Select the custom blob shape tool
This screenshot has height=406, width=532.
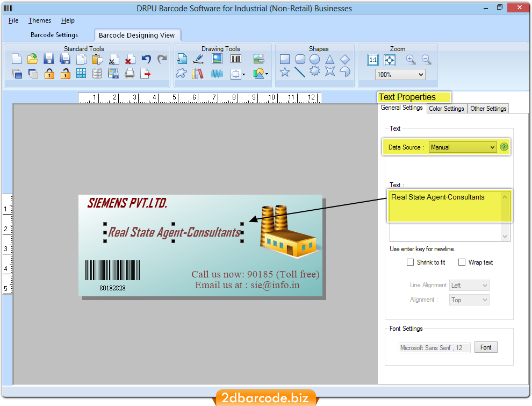pos(181,73)
